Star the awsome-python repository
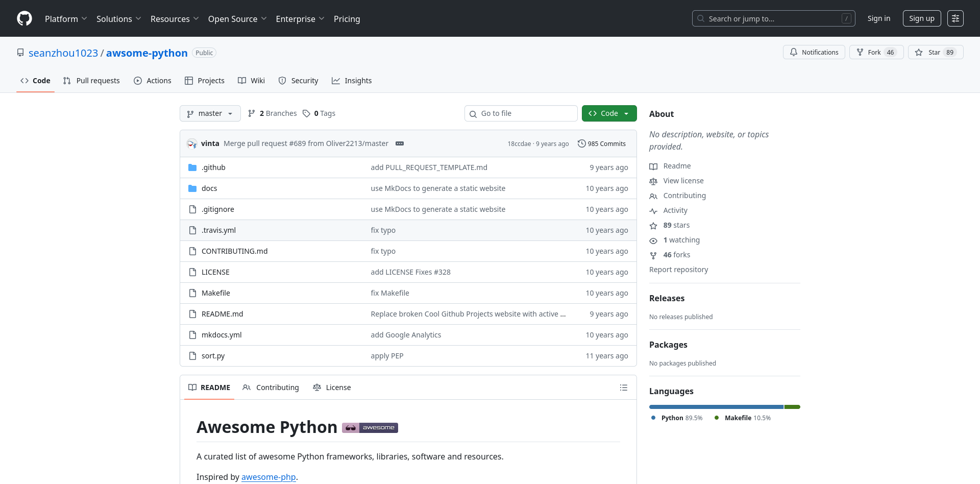 pos(935,52)
